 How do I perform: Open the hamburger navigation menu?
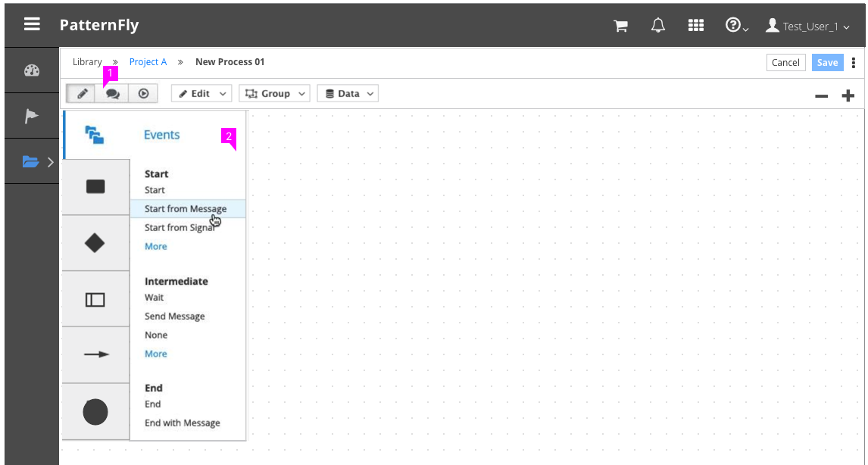point(32,24)
